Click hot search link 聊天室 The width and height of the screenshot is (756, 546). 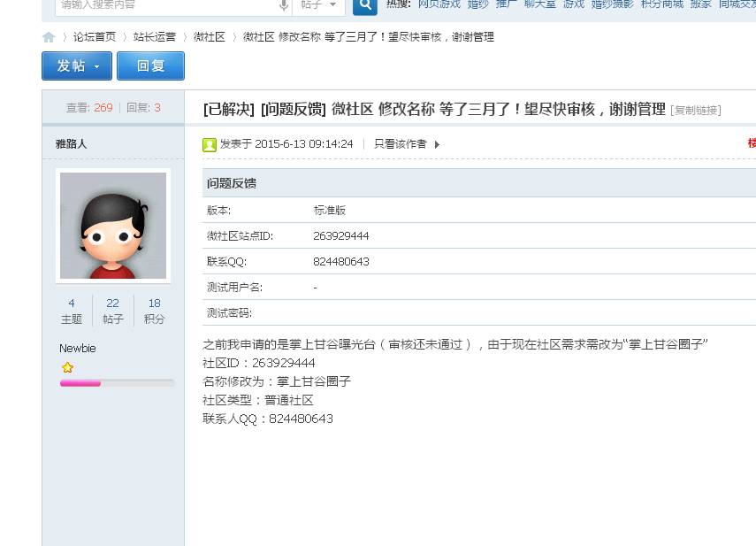(540, 4)
